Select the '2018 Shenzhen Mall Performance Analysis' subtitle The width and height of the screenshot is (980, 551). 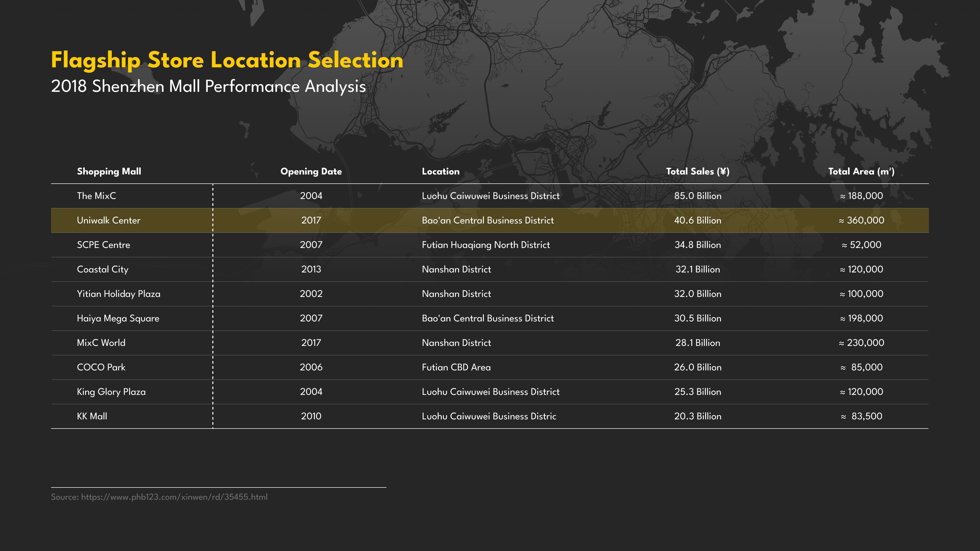[209, 87]
